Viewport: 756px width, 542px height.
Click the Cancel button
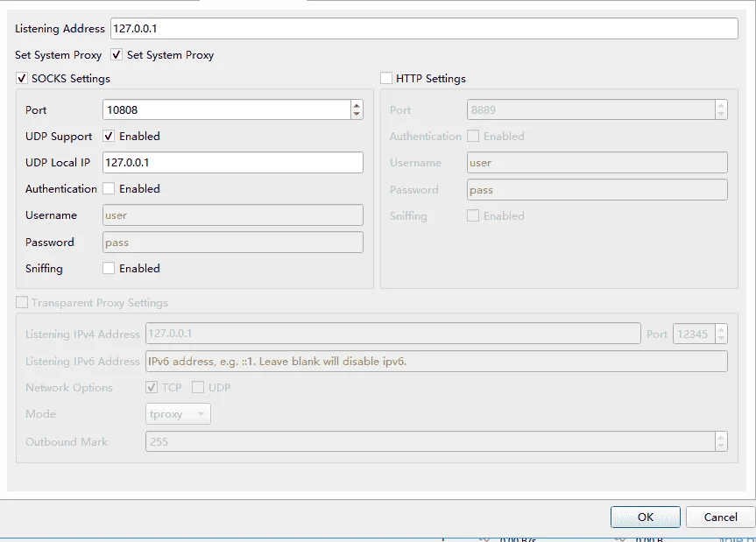tap(720, 517)
